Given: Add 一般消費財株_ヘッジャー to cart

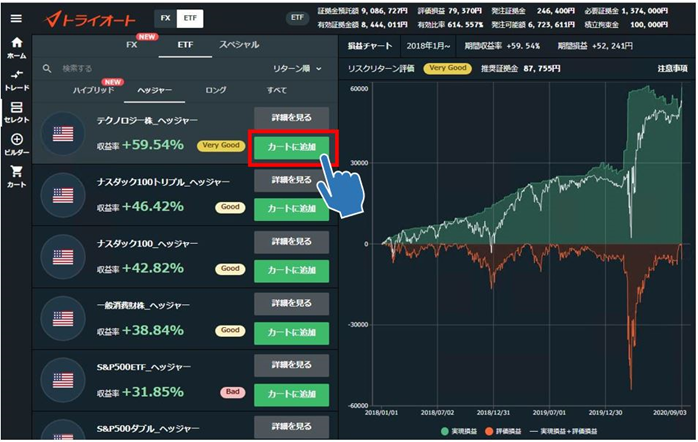Looking at the screenshot, I should 292,333.
